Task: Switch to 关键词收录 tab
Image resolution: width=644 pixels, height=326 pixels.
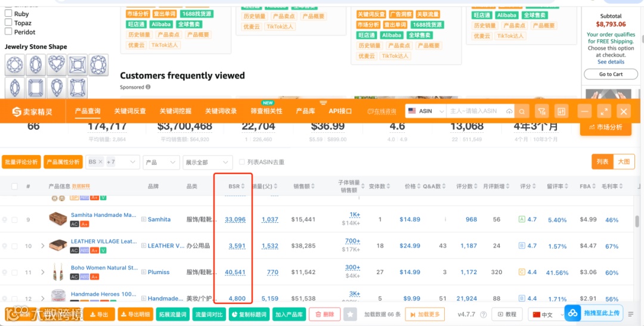Action: (x=221, y=111)
